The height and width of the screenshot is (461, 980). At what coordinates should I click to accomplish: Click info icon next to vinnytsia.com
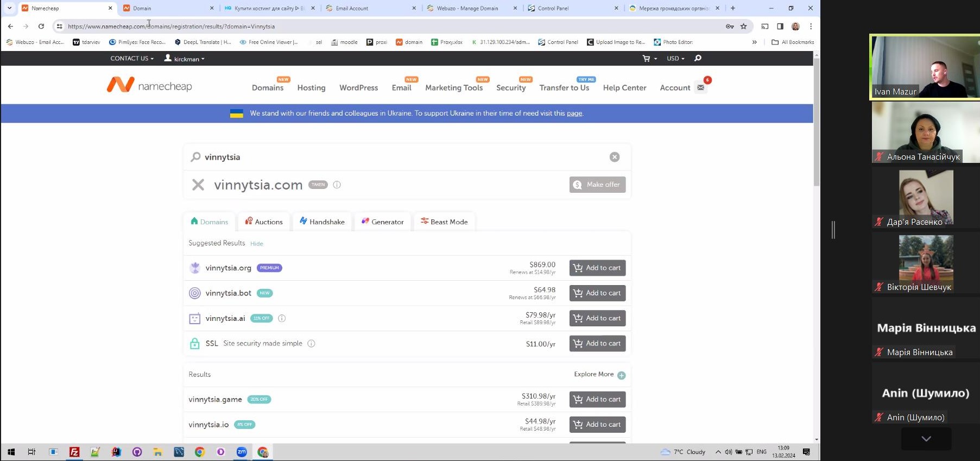tap(337, 185)
